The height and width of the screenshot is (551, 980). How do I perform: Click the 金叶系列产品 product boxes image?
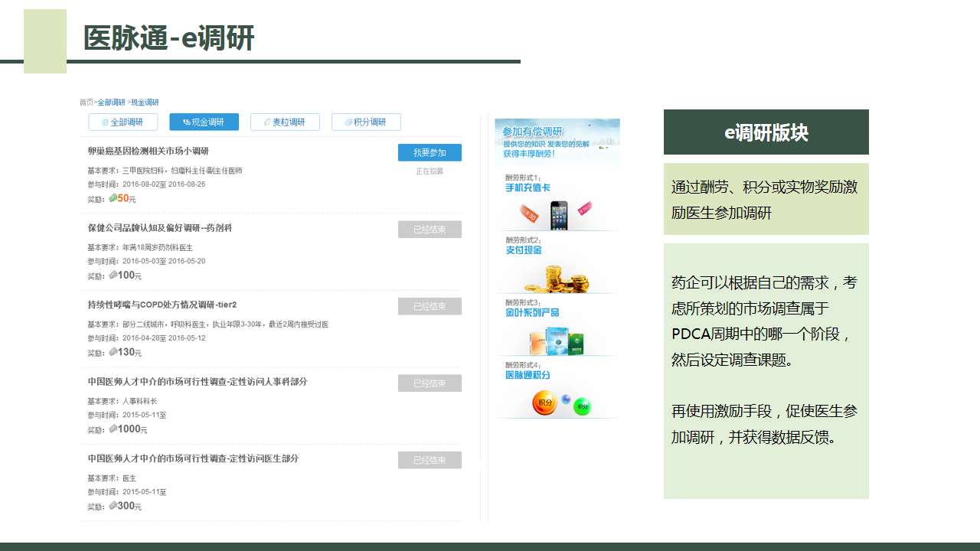pos(563,341)
